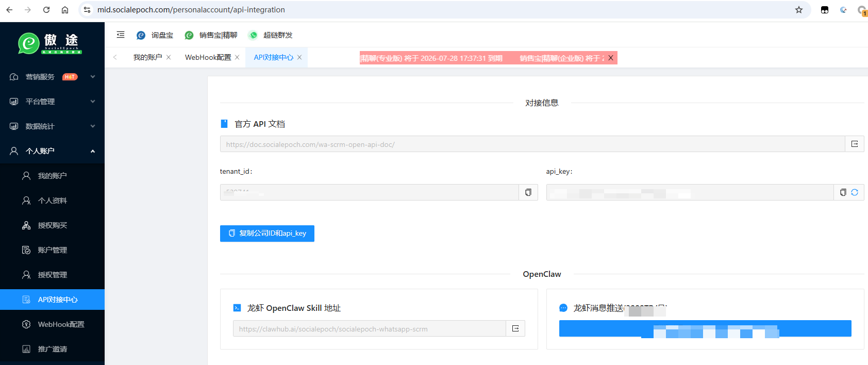Open 我的账户 in sidebar
This screenshot has width=868, height=365.
click(x=52, y=176)
